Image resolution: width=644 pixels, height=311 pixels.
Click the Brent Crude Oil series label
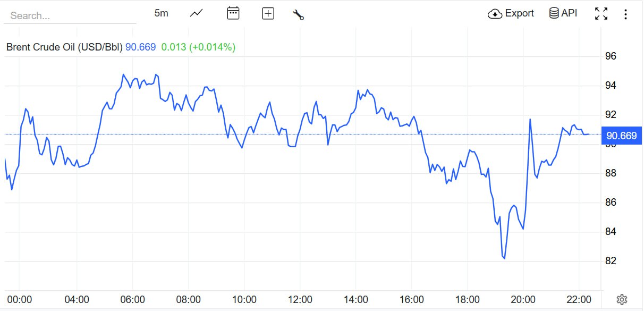[64, 47]
